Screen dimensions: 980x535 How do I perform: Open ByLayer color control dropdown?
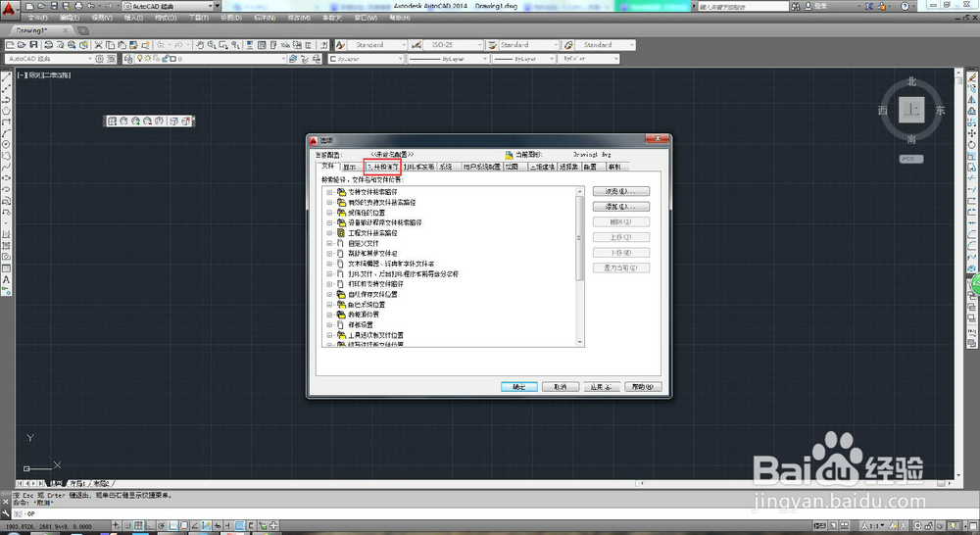point(401,59)
